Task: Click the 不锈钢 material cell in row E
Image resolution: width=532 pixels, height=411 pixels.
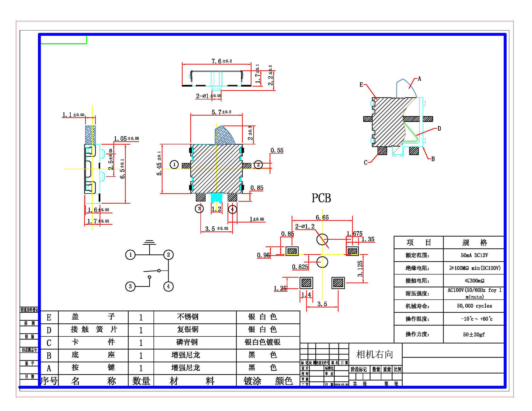Action: point(188,317)
